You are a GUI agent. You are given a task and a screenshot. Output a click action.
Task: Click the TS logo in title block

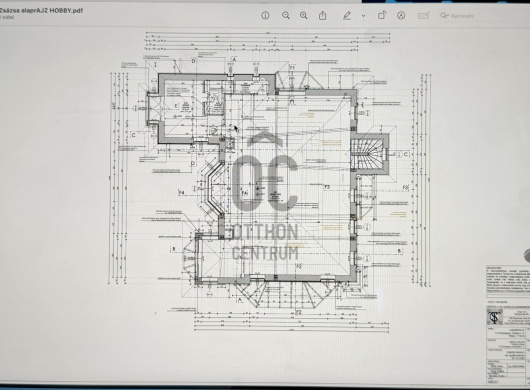tap(495, 318)
